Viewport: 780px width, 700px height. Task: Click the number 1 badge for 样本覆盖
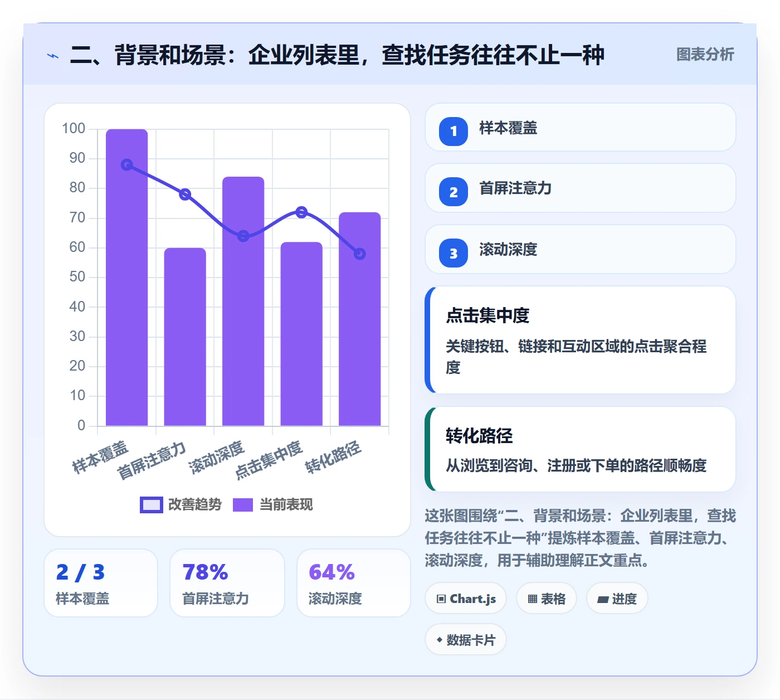454,132
